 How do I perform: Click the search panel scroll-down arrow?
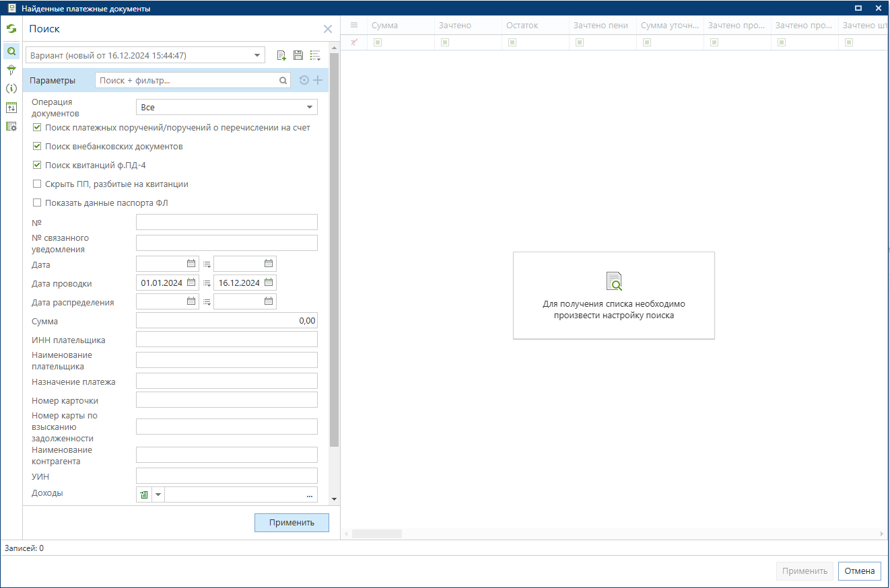point(334,499)
